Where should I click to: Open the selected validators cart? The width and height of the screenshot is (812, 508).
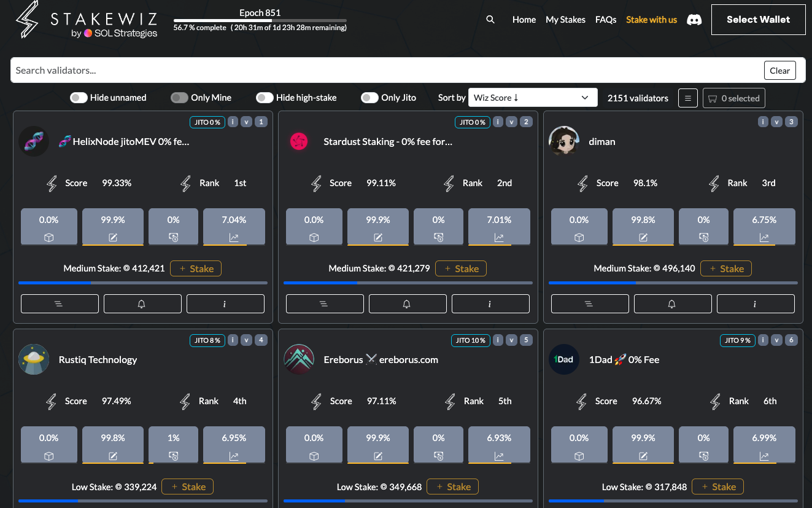click(x=734, y=98)
